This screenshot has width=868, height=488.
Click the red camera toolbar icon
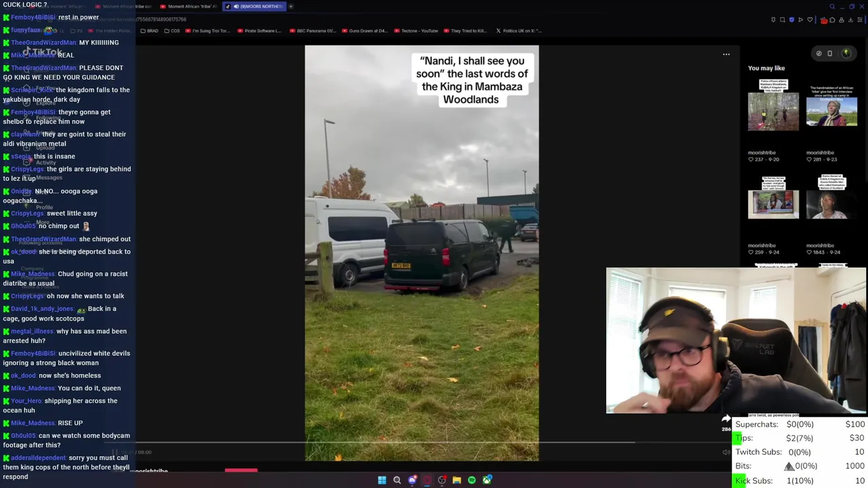(824, 20)
